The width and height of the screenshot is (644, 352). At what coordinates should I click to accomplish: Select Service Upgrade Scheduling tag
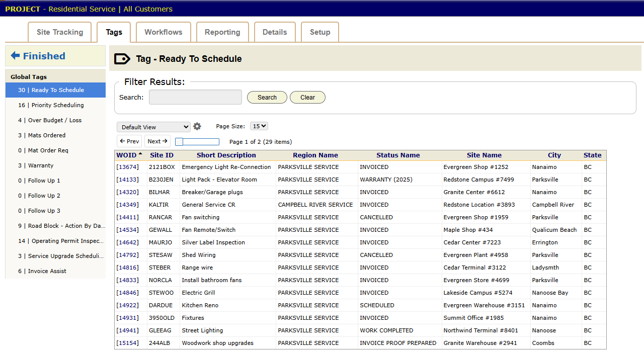point(55,256)
